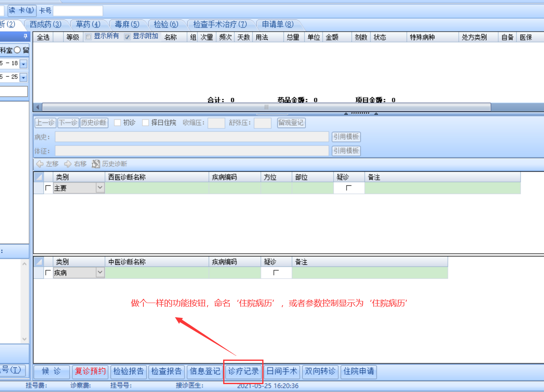Tick the row checkbox beside 疾病
The height and width of the screenshot is (392, 544).
[48, 273]
